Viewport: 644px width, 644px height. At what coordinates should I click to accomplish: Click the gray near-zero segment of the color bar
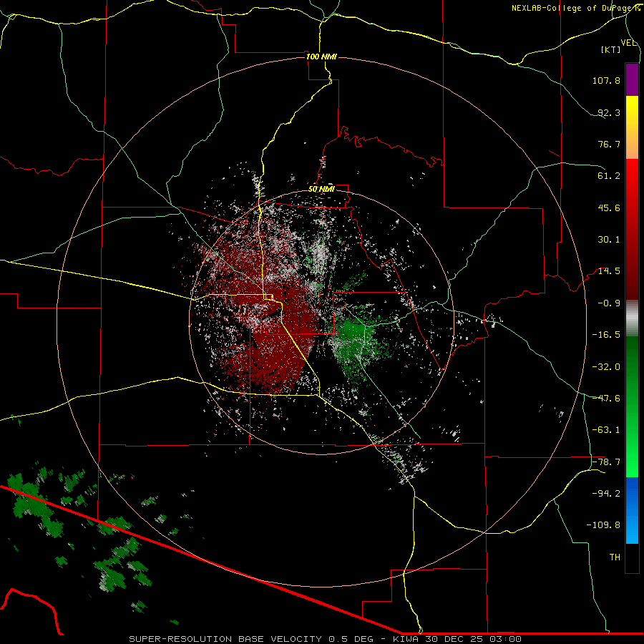coord(632,318)
